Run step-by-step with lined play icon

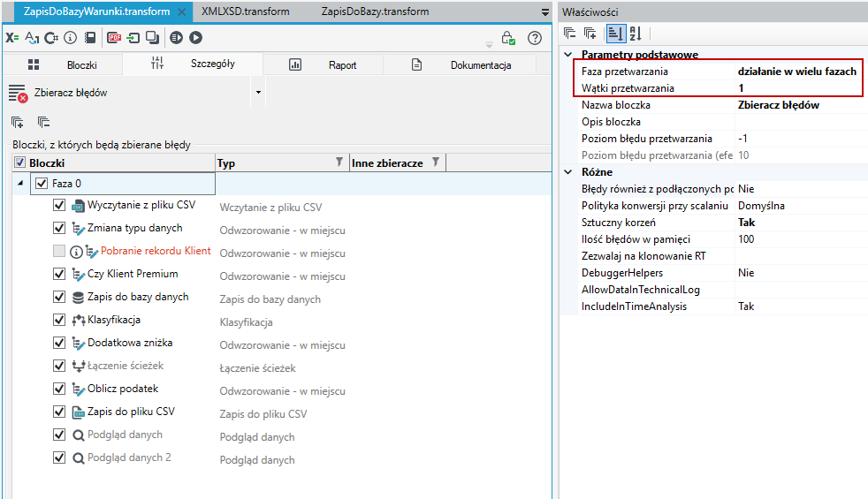[x=176, y=38]
